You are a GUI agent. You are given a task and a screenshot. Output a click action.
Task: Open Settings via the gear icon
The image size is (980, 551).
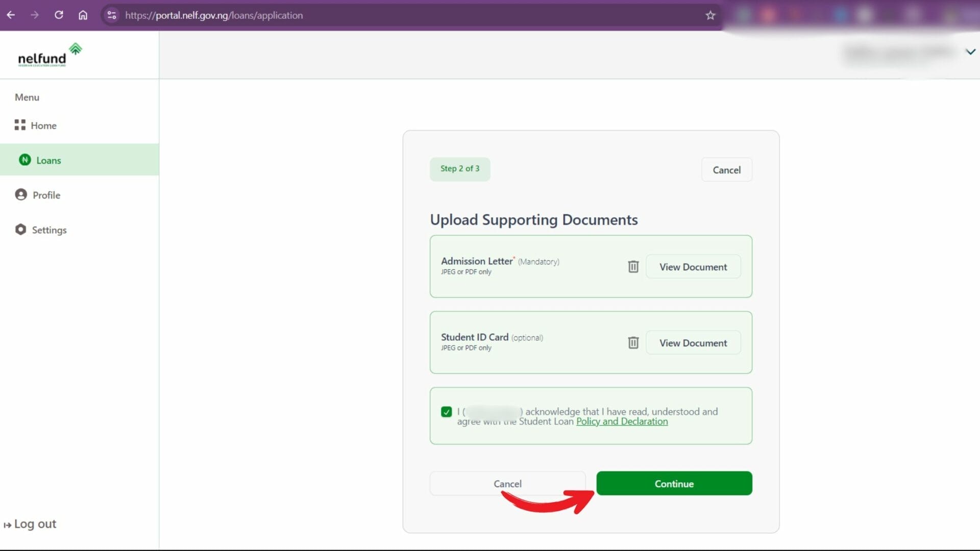[20, 230]
